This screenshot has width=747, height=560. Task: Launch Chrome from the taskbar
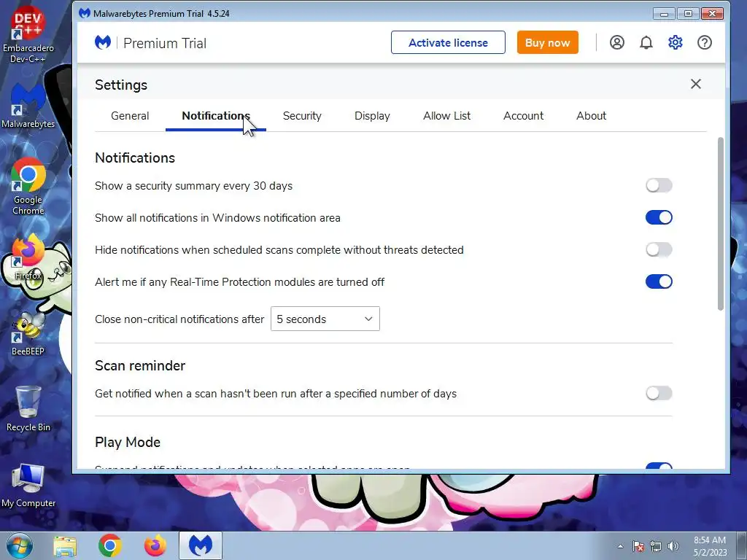(x=110, y=546)
